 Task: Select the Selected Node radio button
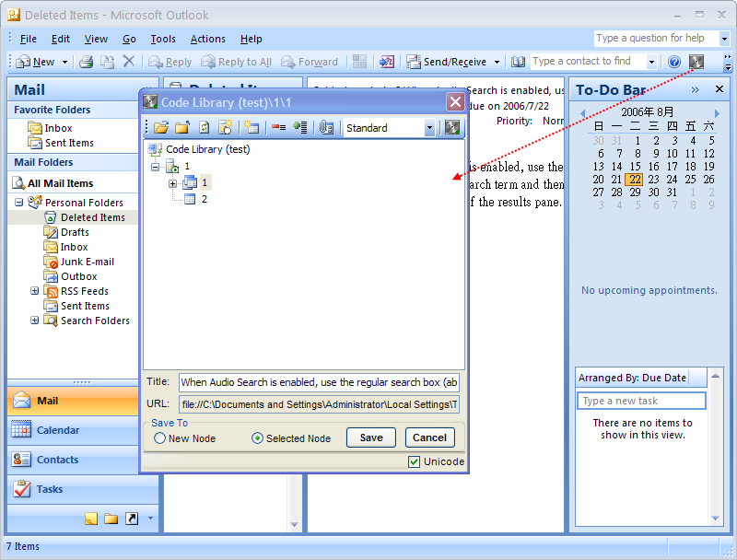[257, 438]
